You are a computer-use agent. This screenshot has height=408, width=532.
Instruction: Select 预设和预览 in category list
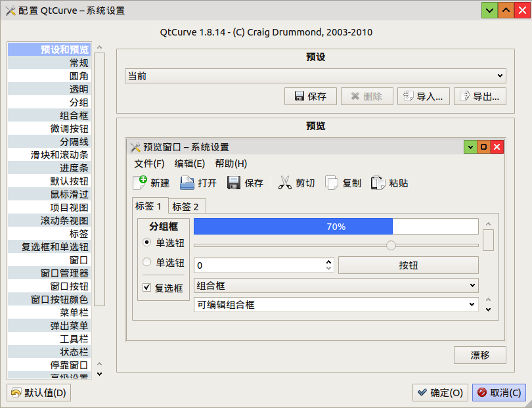49,49
